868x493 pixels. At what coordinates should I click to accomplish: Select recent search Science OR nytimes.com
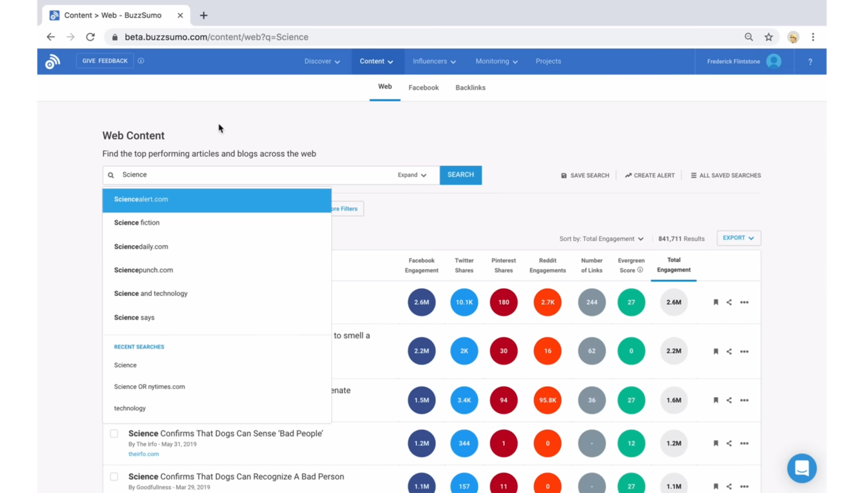pos(149,387)
